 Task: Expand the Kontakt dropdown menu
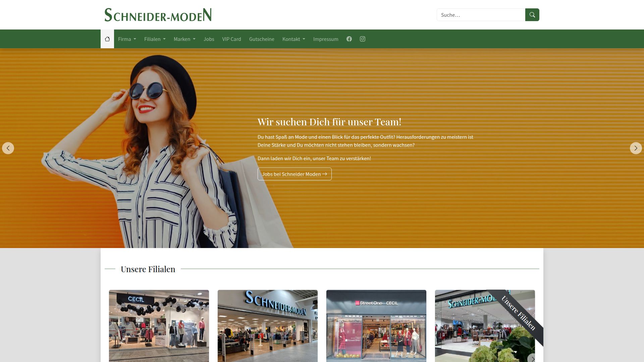pyautogui.click(x=294, y=39)
